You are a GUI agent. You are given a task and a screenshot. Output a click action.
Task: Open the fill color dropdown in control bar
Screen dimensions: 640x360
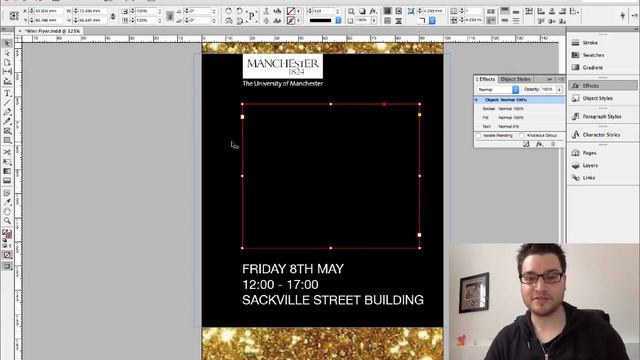tap(298, 11)
